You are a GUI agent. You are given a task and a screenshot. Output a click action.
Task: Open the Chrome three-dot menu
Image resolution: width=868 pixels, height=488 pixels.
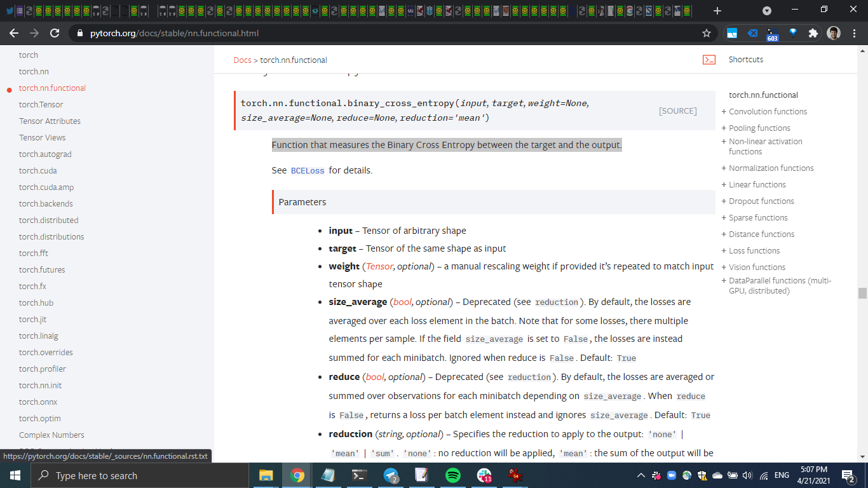click(x=853, y=32)
